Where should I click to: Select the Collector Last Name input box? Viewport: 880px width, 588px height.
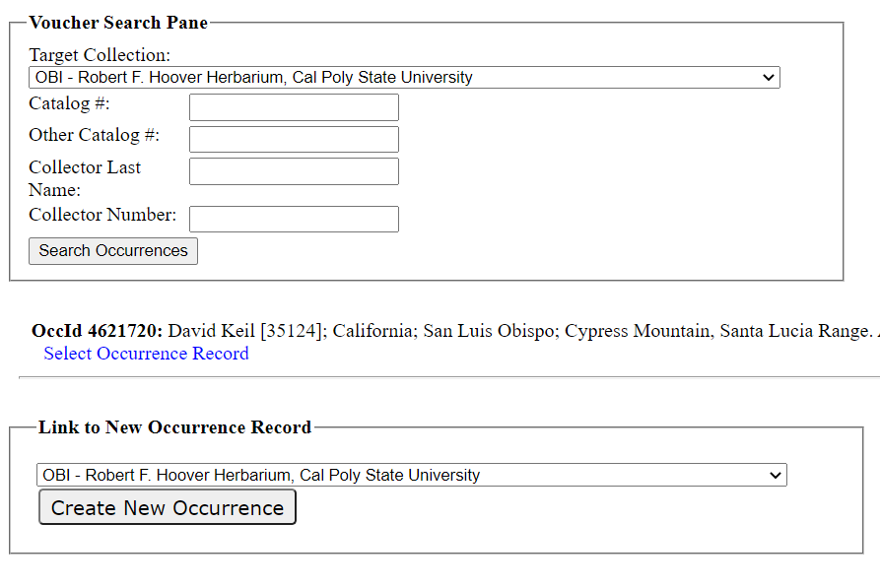[294, 171]
